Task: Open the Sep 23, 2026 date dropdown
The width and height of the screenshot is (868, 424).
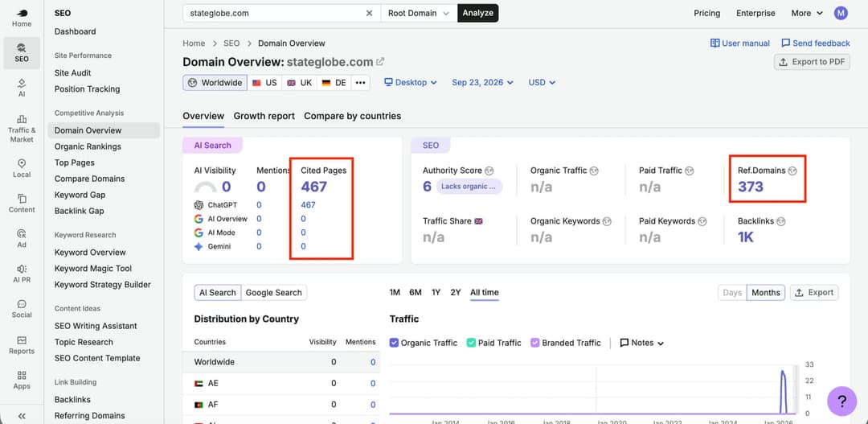Action: coord(482,83)
